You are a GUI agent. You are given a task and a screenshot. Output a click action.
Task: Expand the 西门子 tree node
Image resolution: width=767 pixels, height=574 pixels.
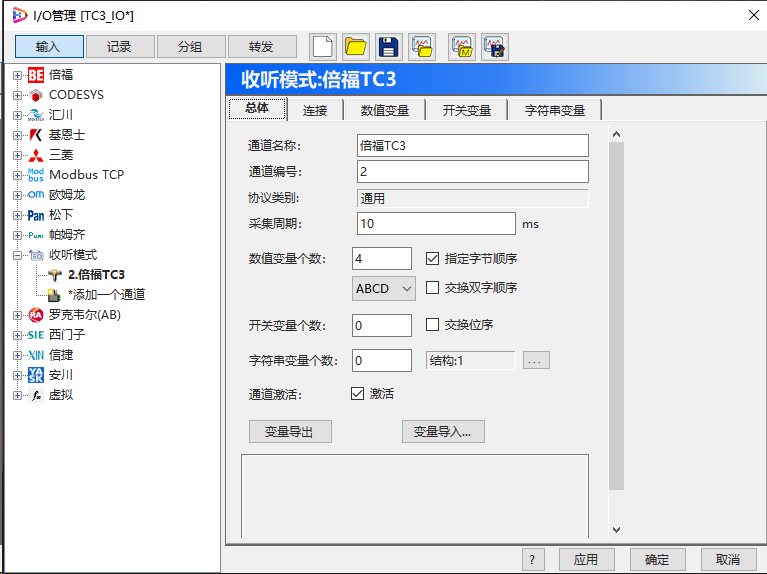(17, 335)
